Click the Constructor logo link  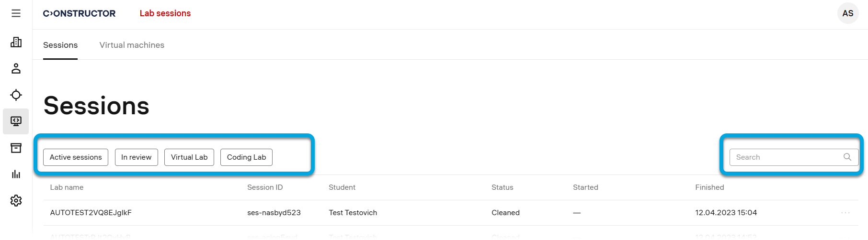coord(79,13)
